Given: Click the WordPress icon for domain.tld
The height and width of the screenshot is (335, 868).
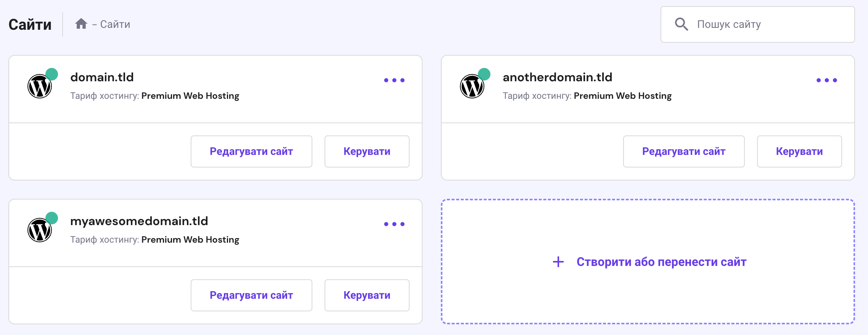Looking at the screenshot, I should 40,86.
